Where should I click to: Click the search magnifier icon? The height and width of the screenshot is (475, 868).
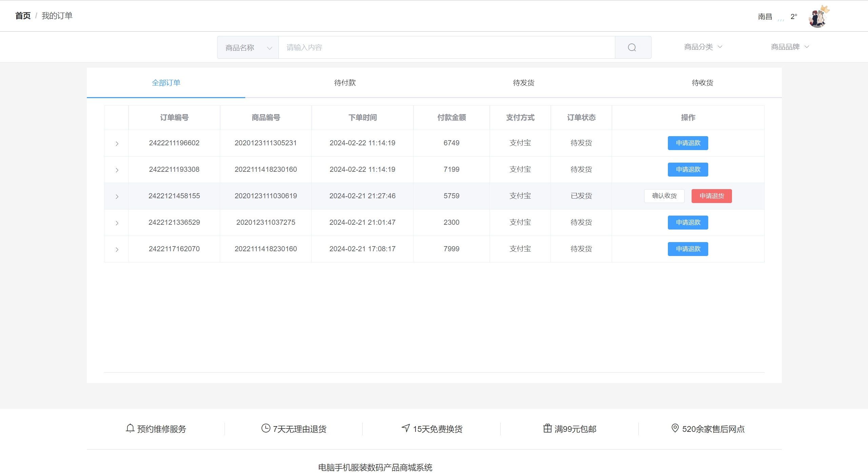tap(632, 48)
